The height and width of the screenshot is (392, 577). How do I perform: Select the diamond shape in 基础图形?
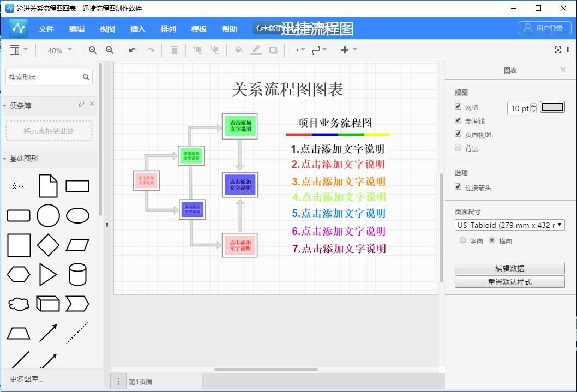48,245
